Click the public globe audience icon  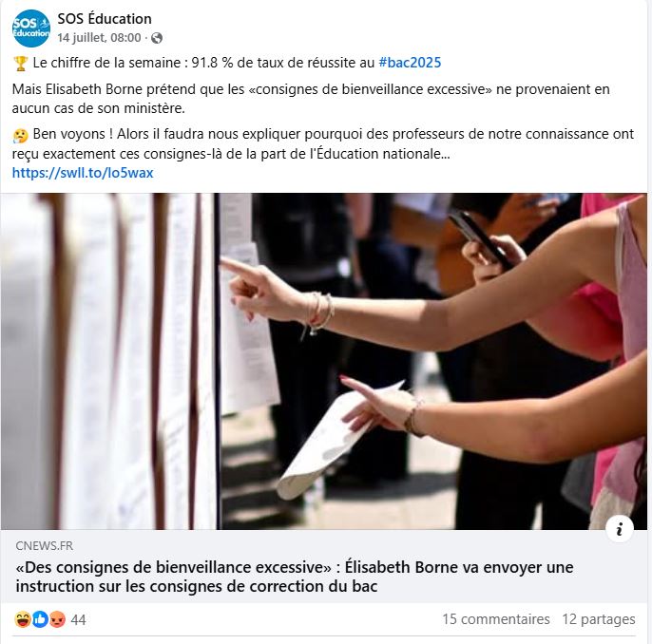point(157,38)
